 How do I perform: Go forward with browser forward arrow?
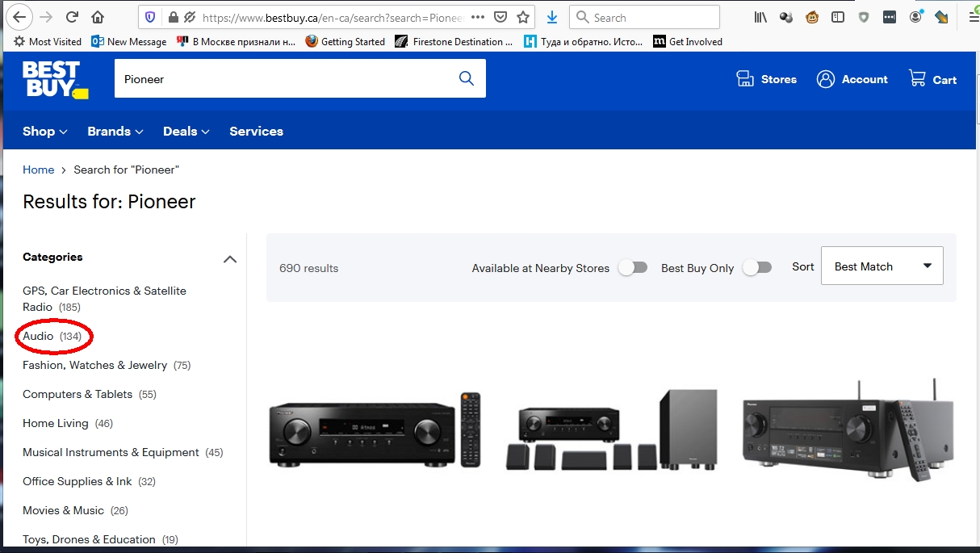[x=45, y=17]
